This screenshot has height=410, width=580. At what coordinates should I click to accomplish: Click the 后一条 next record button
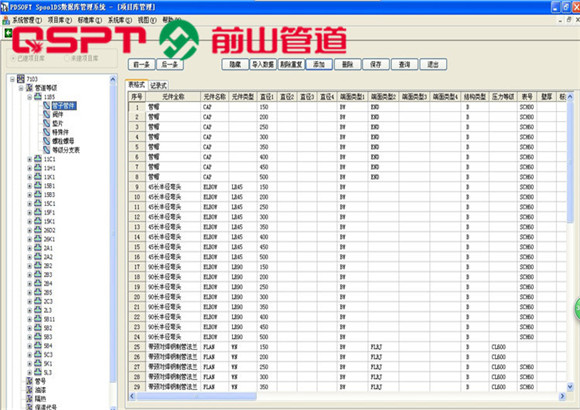tap(170, 64)
